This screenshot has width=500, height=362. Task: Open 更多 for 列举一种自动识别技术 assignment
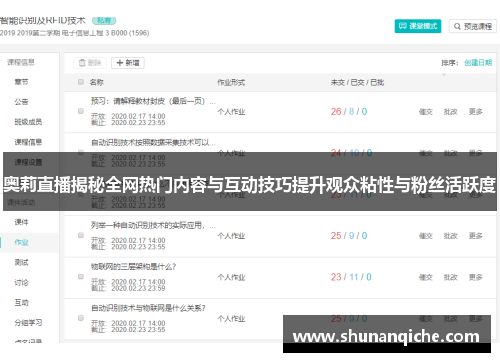click(x=476, y=236)
